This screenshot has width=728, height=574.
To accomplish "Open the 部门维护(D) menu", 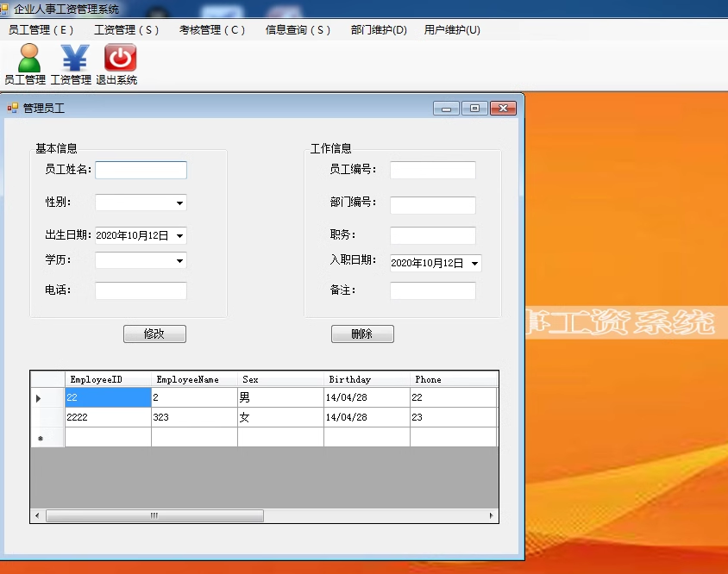I will [379, 30].
